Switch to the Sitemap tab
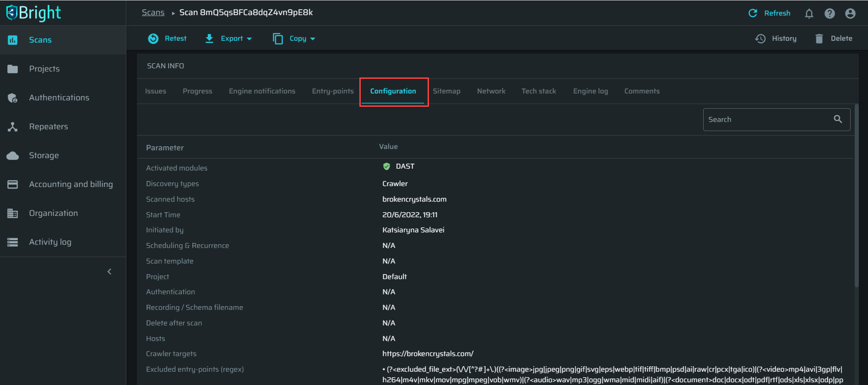 (x=446, y=91)
